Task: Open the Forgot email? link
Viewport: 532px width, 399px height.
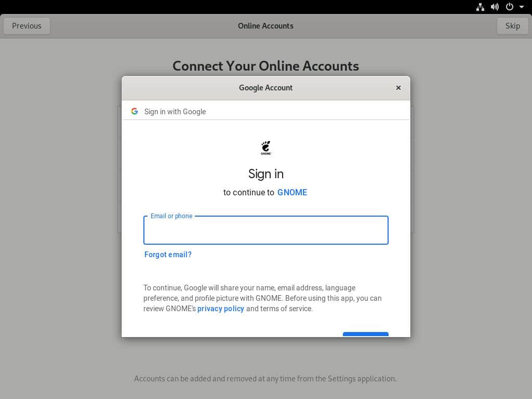Action: [x=168, y=255]
